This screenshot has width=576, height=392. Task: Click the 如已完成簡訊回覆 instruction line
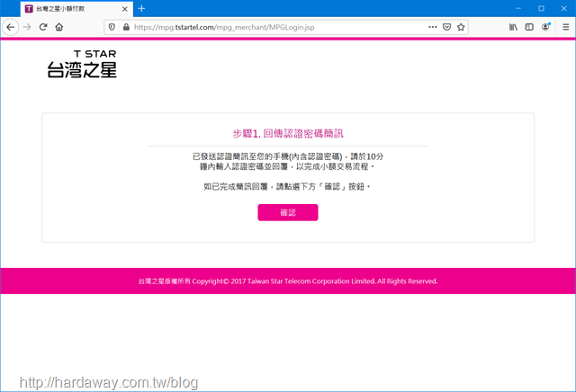click(287, 186)
